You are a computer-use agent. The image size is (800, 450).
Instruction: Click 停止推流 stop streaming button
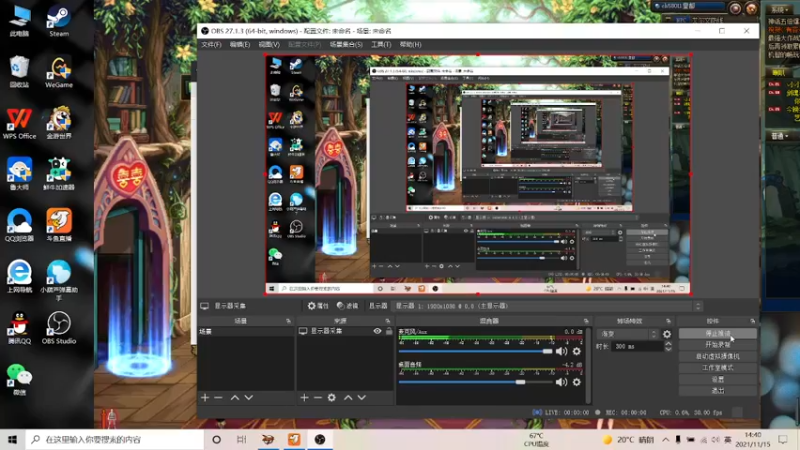(717, 333)
